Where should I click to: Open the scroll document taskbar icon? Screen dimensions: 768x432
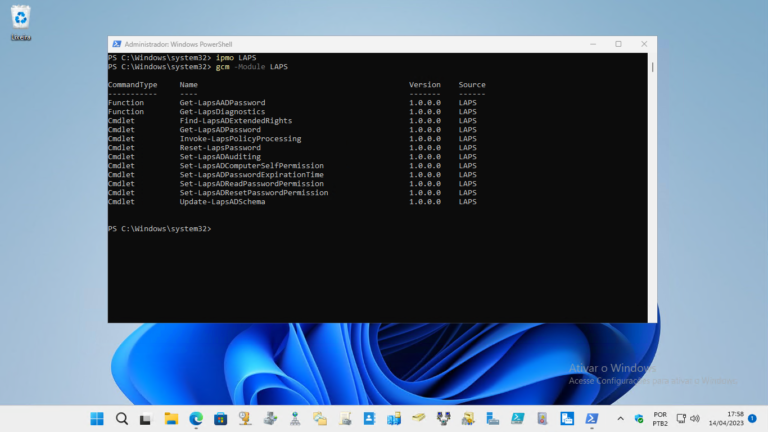click(x=345, y=419)
